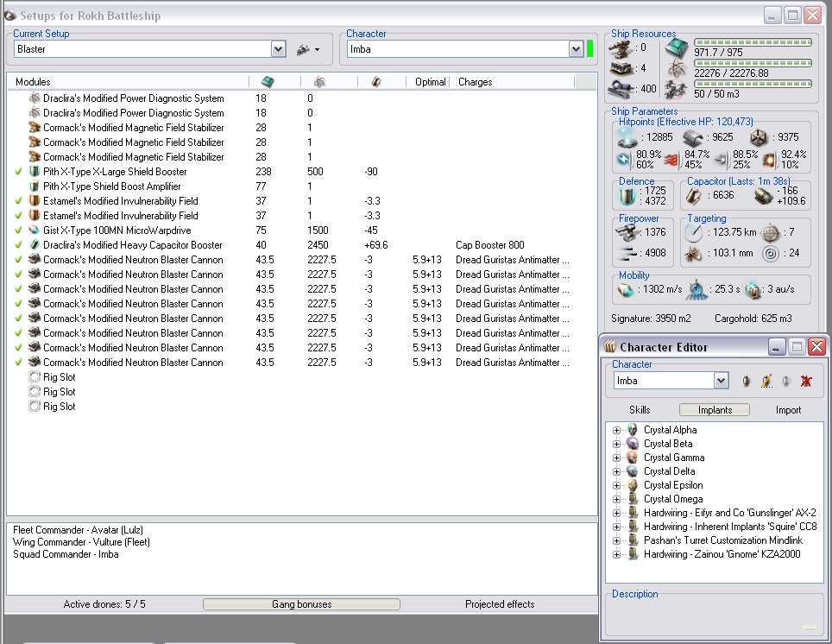This screenshot has height=644, width=832.
Task: Switch to the Skills tab
Action: pos(640,410)
